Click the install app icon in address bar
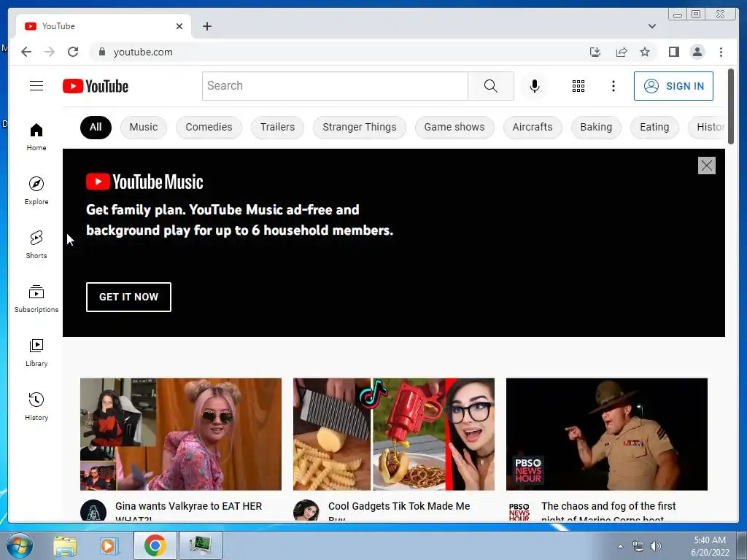This screenshot has width=747, height=560. click(x=595, y=52)
